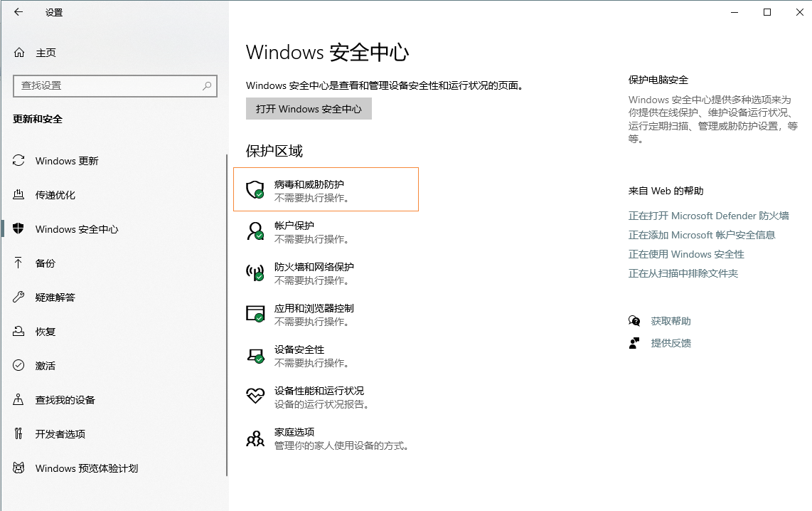Click the 设备安全性 laptop icon
Screen dimensions: 812x511
(255, 356)
